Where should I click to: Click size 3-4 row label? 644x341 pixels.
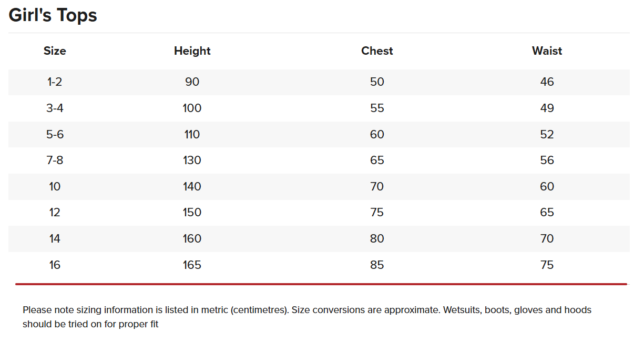pyautogui.click(x=55, y=108)
